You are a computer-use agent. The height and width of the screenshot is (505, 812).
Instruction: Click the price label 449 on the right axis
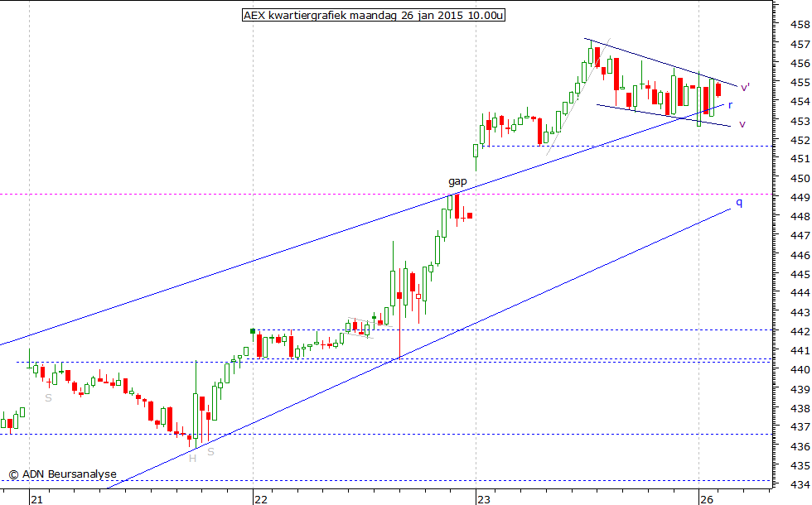coord(800,198)
